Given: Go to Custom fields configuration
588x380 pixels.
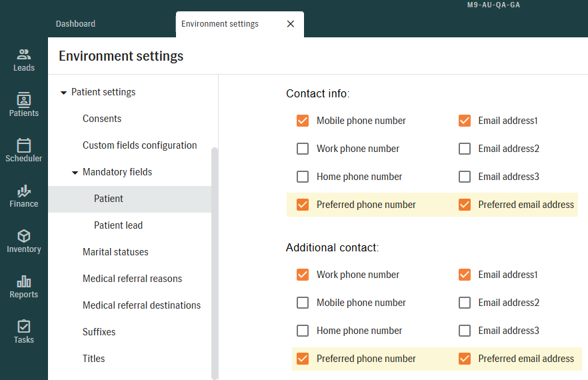Looking at the screenshot, I should pyautogui.click(x=139, y=145).
